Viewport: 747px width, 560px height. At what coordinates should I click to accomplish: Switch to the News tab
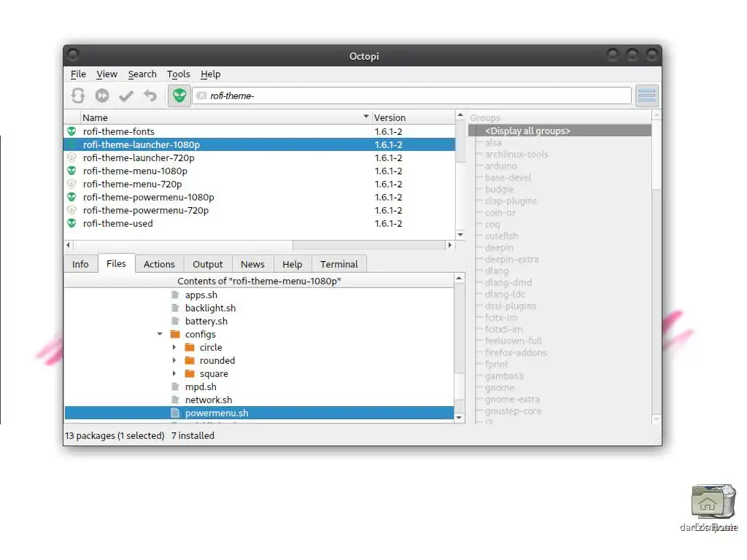click(x=252, y=264)
